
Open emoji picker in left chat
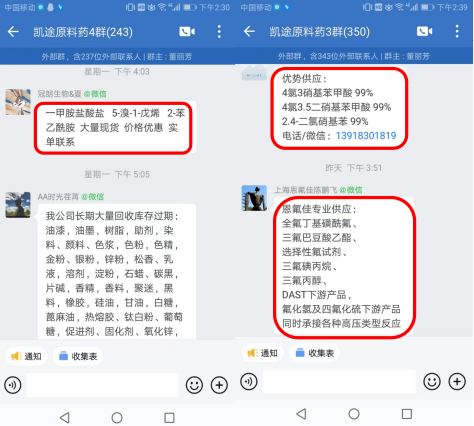[194, 385]
